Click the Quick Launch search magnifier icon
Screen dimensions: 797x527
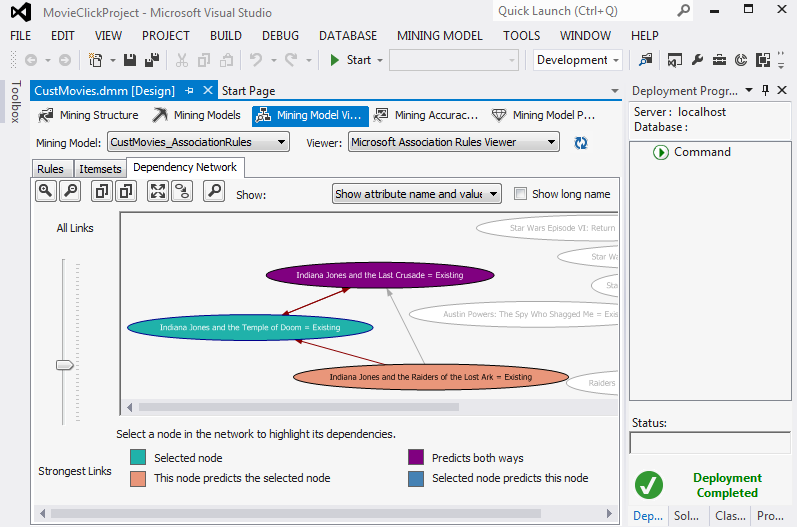(x=684, y=10)
